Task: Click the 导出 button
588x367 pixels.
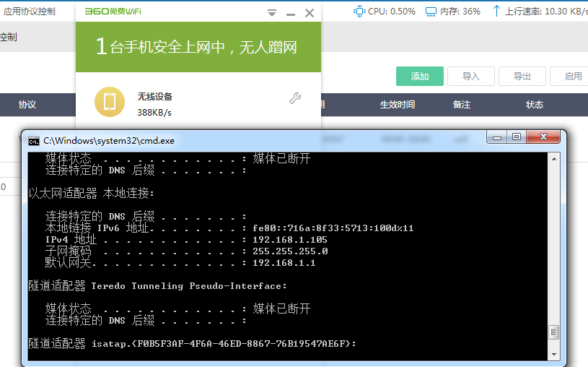Action: point(522,77)
